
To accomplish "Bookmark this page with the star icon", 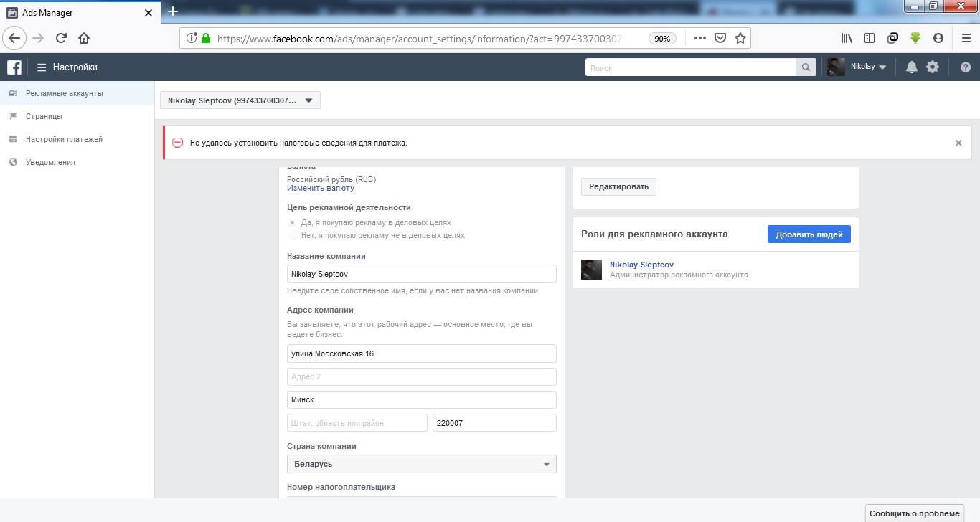I will point(740,38).
